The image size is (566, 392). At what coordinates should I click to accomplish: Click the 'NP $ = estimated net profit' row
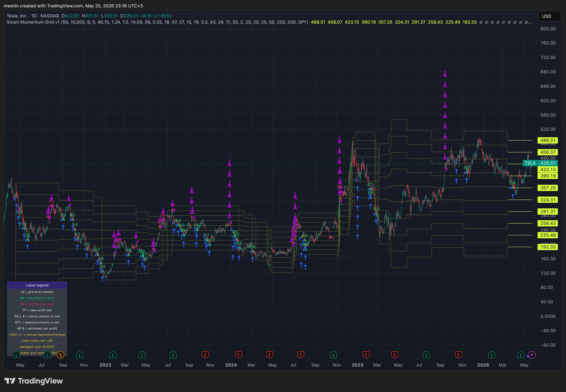(x=37, y=328)
